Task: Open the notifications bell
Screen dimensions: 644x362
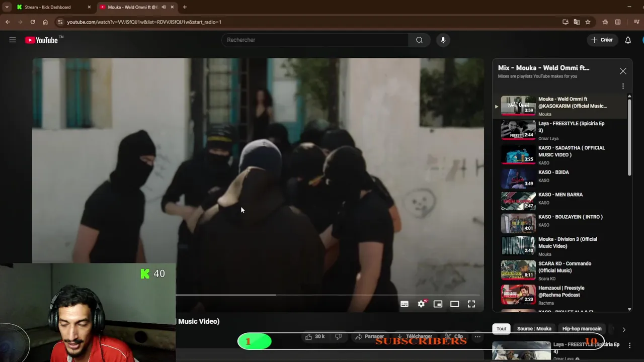Action: [x=628, y=40]
